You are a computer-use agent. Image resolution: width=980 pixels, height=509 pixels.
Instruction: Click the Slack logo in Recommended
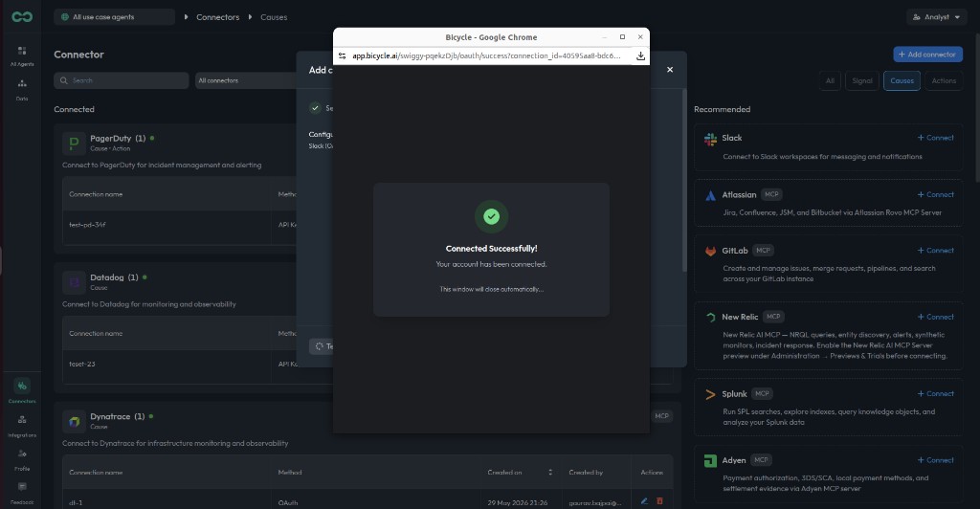pos(710,139)
